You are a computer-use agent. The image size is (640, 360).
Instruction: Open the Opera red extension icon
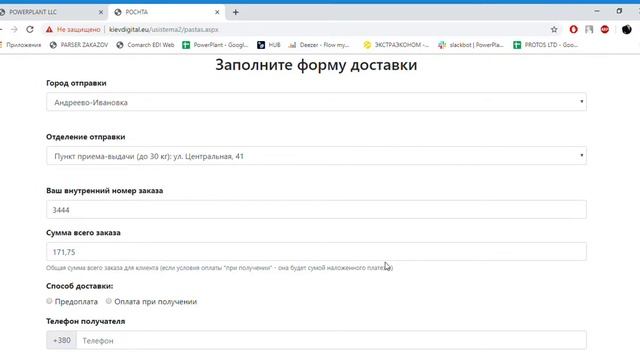573,29
